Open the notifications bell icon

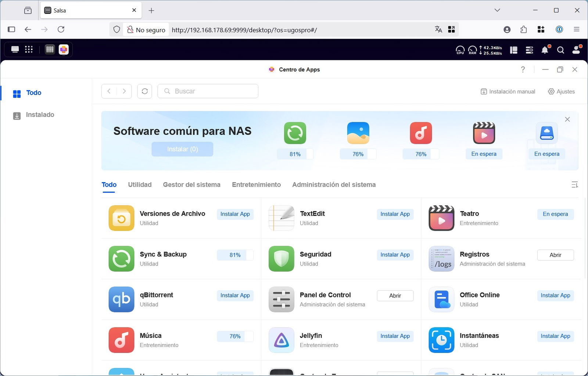545,50
